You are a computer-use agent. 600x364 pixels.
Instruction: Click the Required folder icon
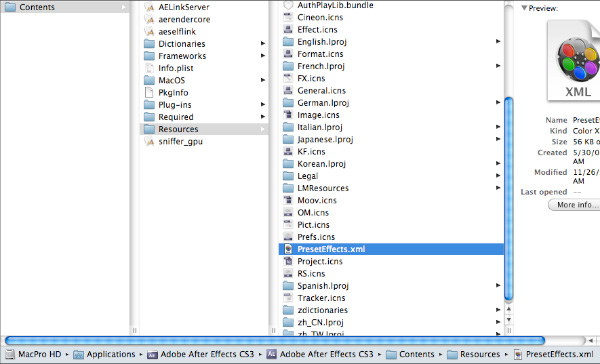149,117
